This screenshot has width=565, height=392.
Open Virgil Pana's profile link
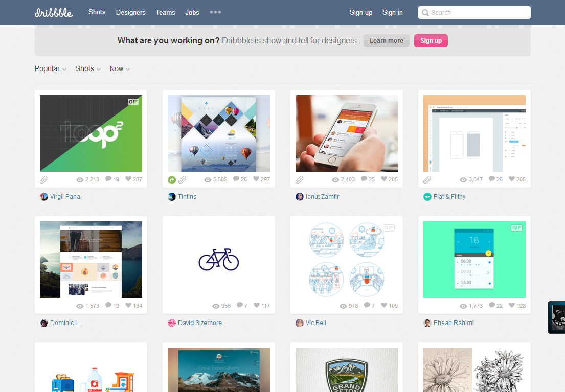coord(65,197)
